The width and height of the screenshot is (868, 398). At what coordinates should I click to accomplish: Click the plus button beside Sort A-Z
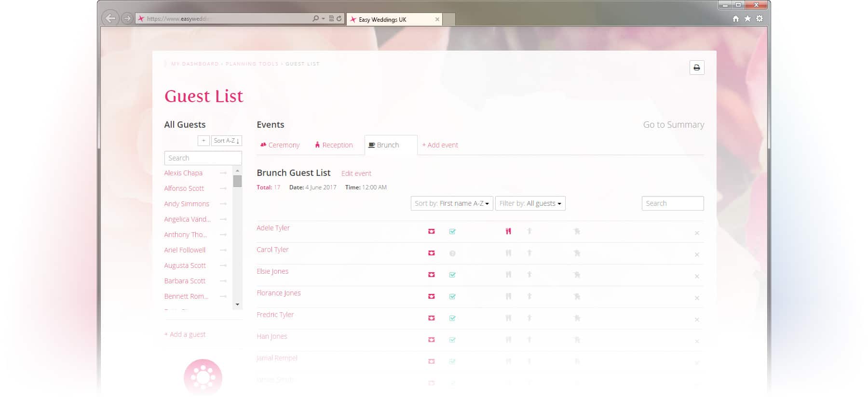pyautogui.click(x=203, y=141)
